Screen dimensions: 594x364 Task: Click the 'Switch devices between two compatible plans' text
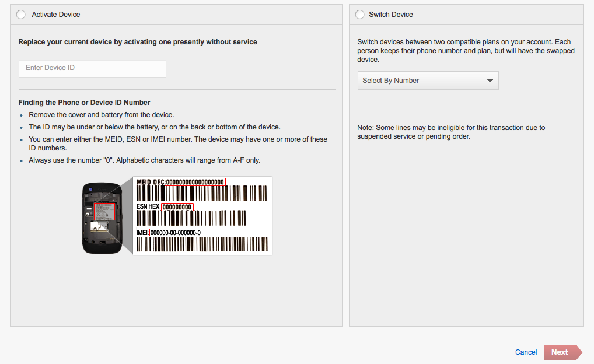click(466, 50)
